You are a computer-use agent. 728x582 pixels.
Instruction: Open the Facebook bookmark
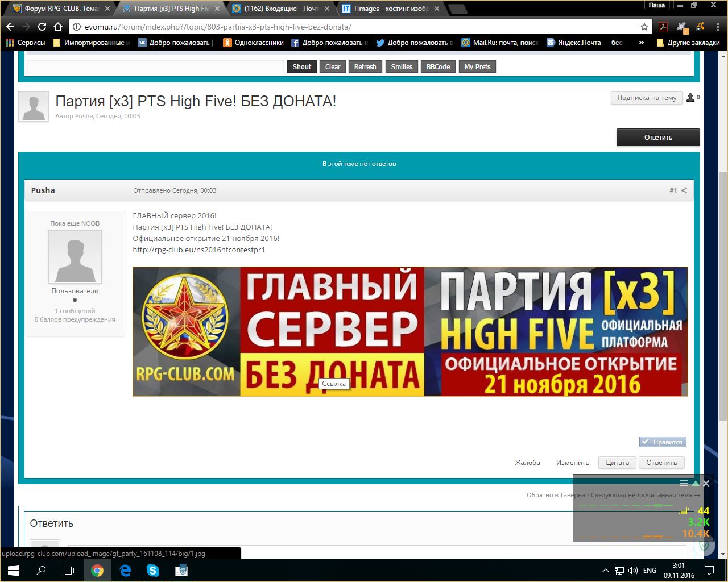[329, 43]
